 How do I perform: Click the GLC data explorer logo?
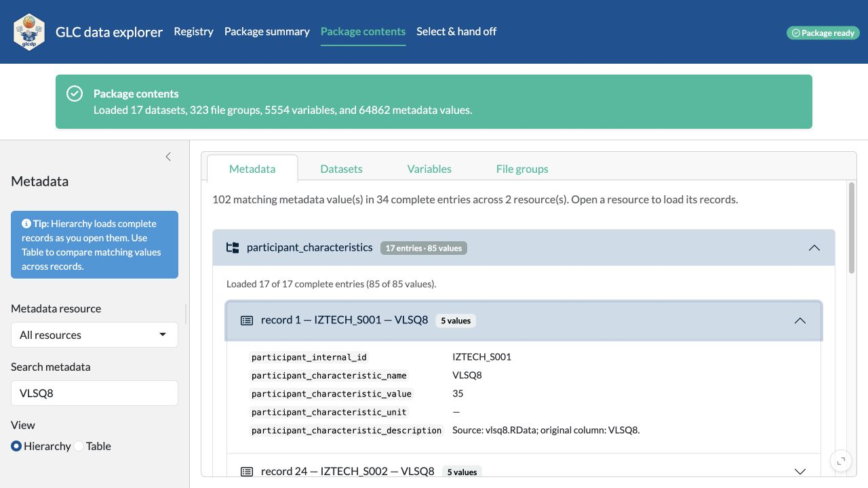pyautogui.click(x=29, y=32)
